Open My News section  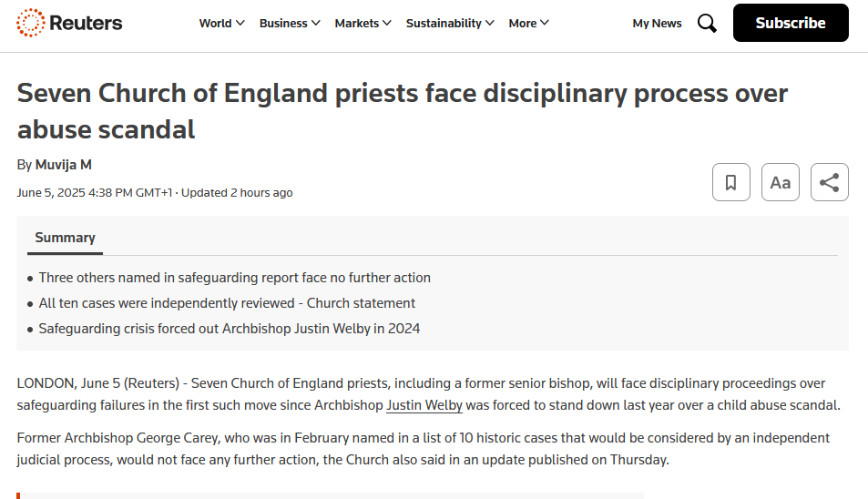[x=657, y=24]
